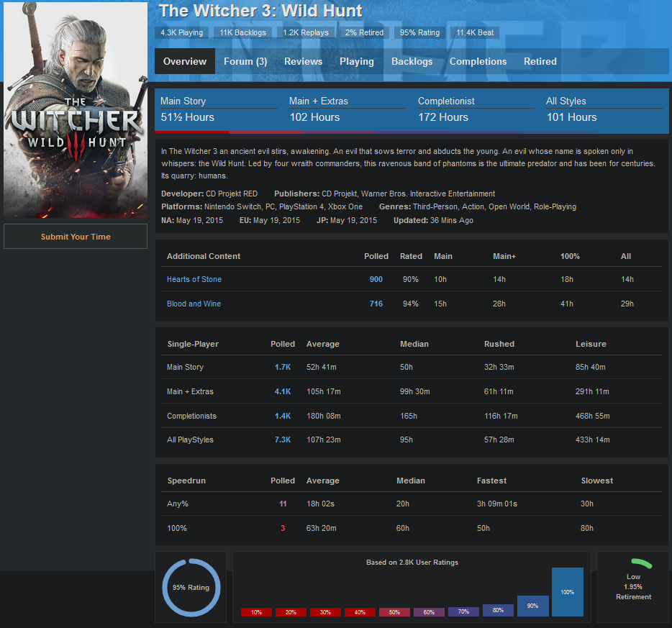The height and width of the screenshot is (628, 672).
Task: Click the Low 1.95% Retirement gauge
Action: [633, 586]
